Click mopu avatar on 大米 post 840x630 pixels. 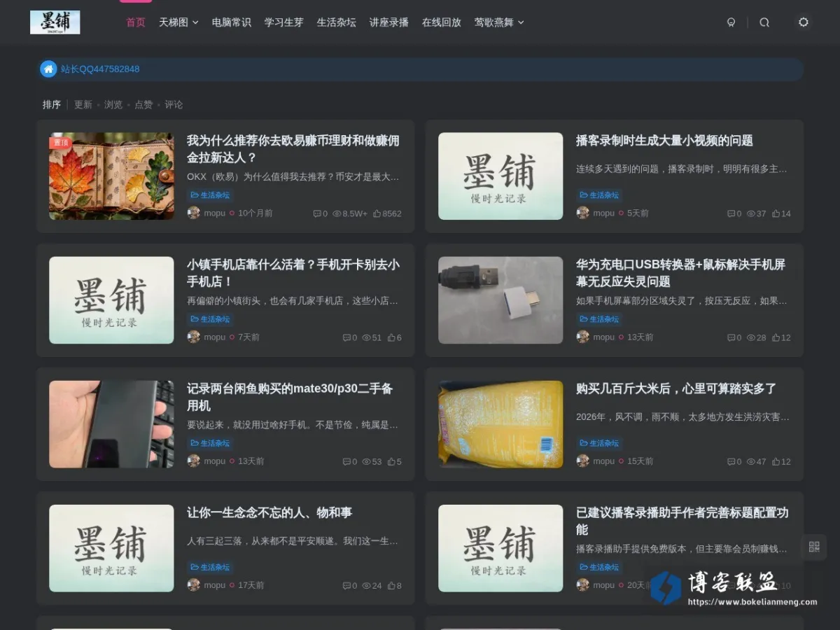point(583,461)
